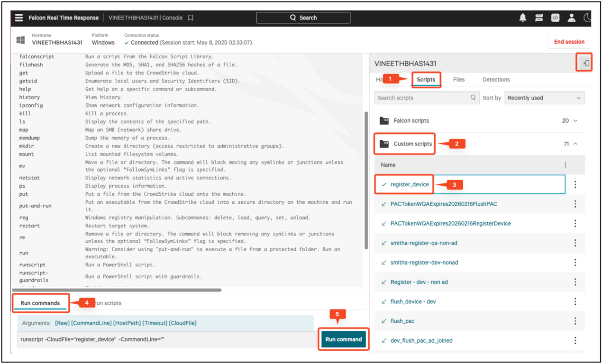Click the Name column header

tap(388, 165)
